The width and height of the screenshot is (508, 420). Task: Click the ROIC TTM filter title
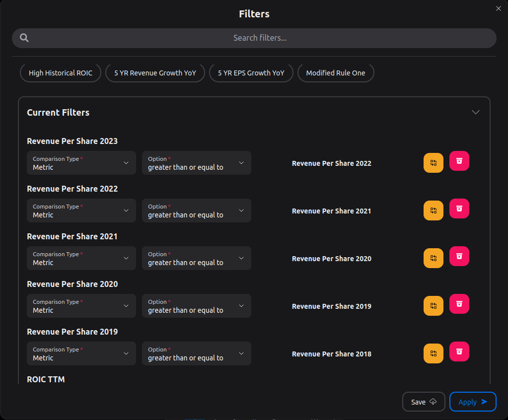pos(46,379)
